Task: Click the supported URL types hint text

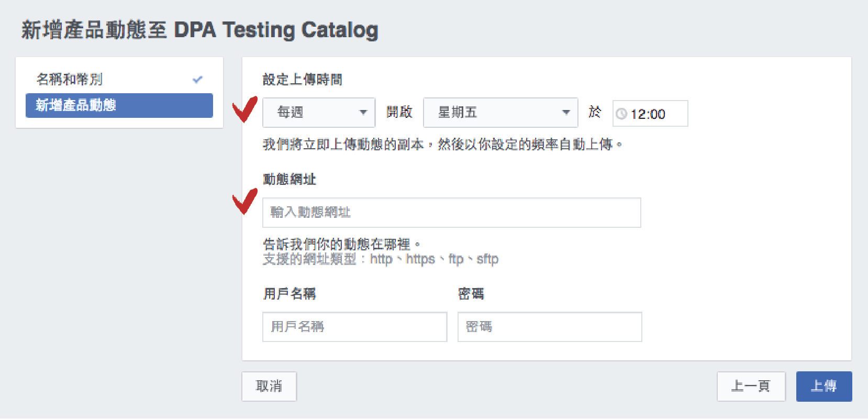Action: point(381,259)
